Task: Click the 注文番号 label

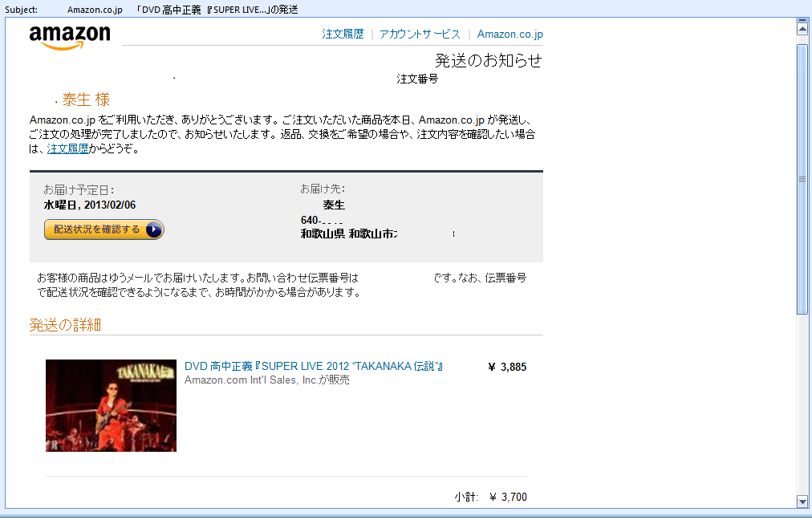Action: tap(417, 79)
